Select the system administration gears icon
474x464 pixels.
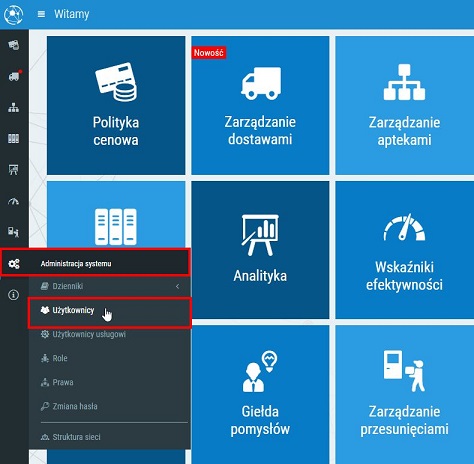[x=14, y=264]
